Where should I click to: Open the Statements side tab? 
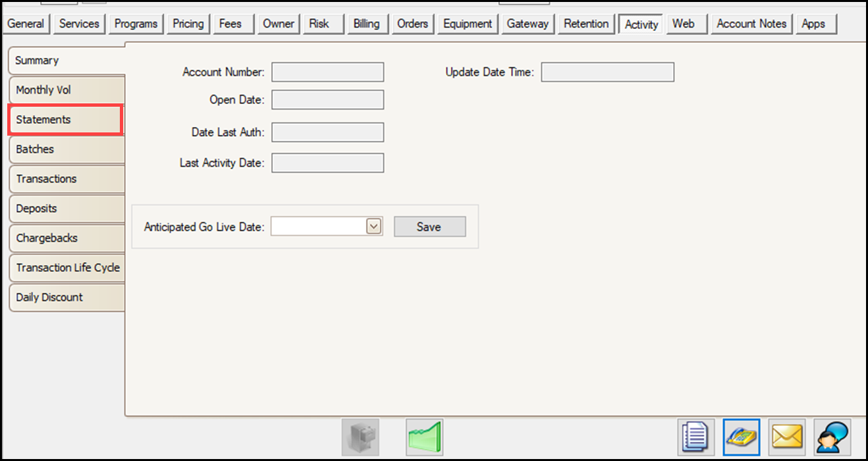(66, 120)
